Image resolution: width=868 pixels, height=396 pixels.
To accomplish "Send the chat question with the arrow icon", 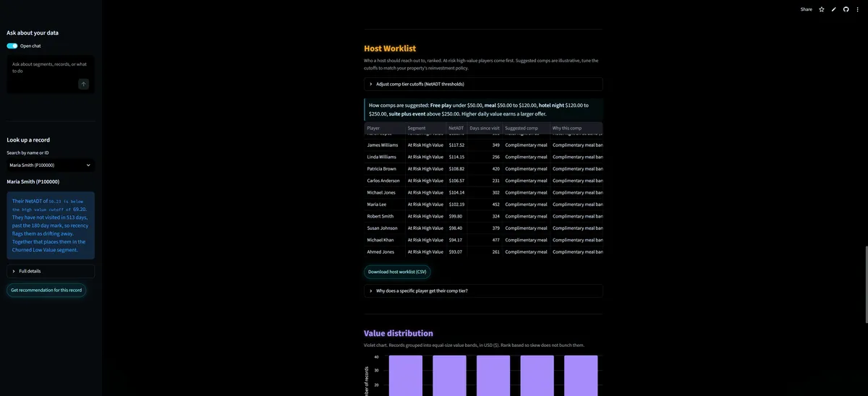I will [x=83, y=84].
